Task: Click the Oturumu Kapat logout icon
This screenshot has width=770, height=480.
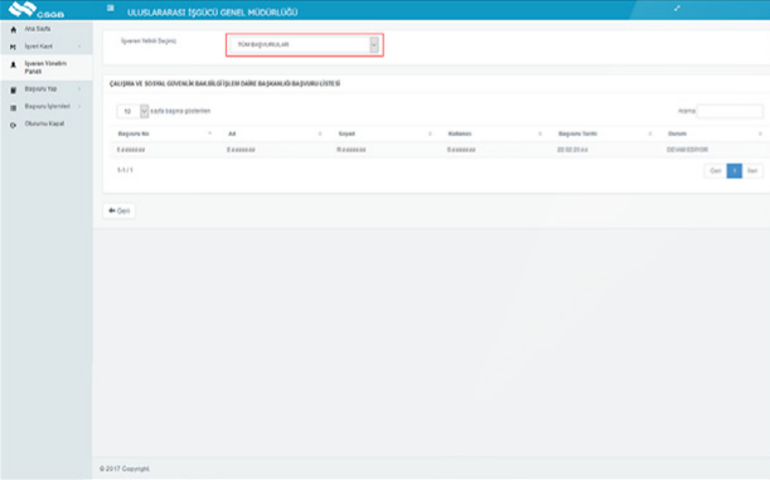Action: (13, 124)
